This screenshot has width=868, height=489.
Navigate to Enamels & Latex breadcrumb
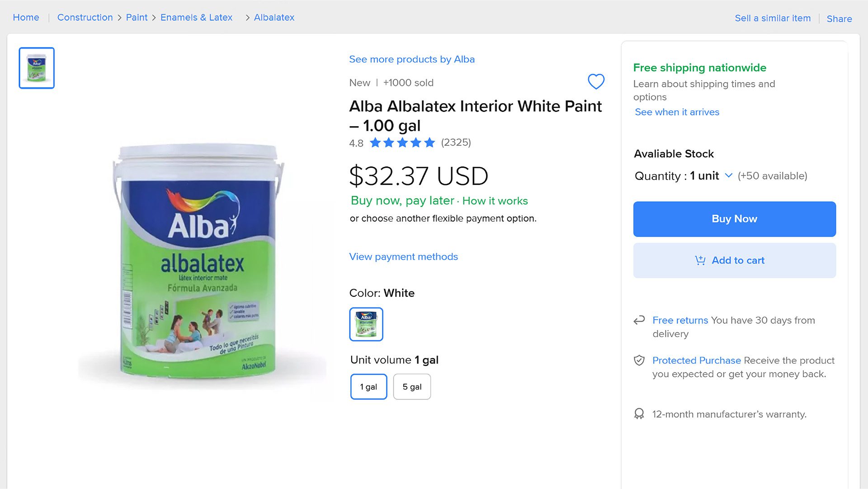point(196,18)
